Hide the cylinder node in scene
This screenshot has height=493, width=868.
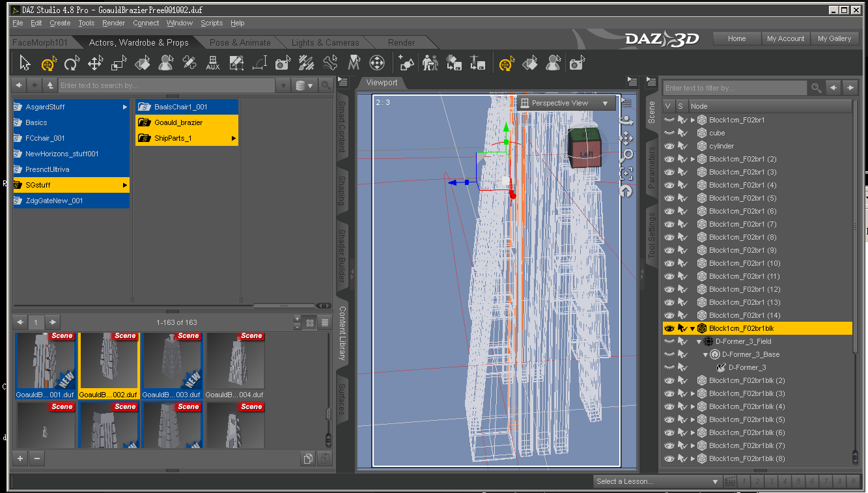669,146
